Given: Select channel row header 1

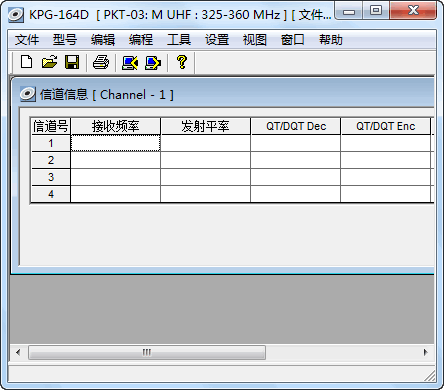Looking at the screenshot, I should click(x=51, y=143).
